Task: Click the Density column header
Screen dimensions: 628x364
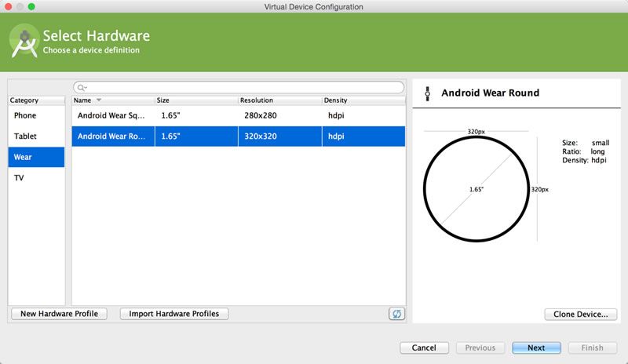Action: click(x=363, y=100)
